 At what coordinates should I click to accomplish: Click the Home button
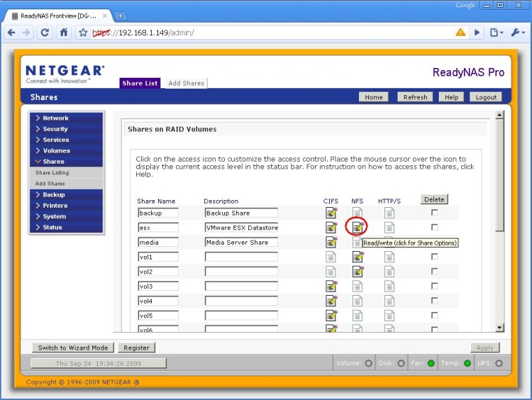[374, 97]
